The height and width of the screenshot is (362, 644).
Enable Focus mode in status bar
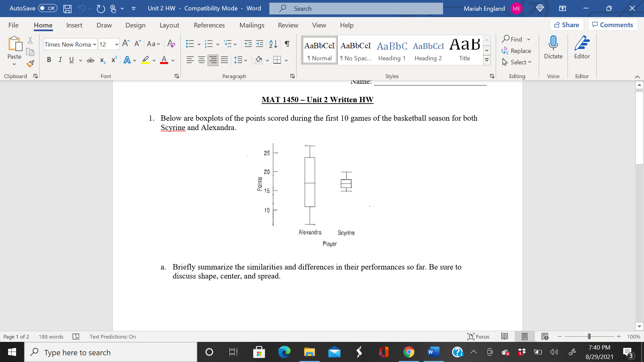(x=478, y=337)
